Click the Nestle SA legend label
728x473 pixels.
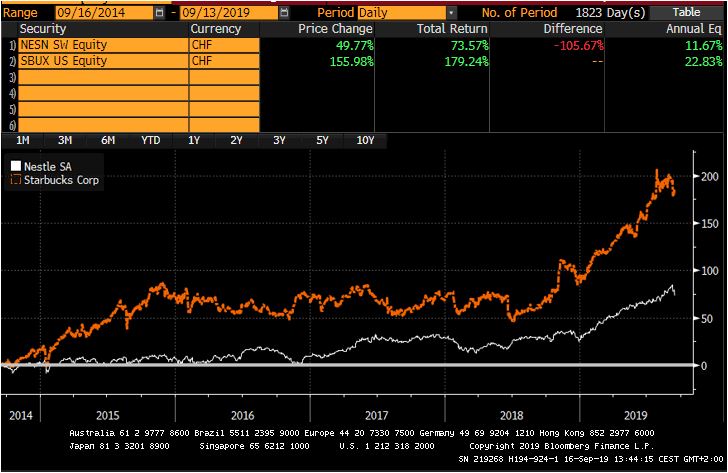(48, 166)
